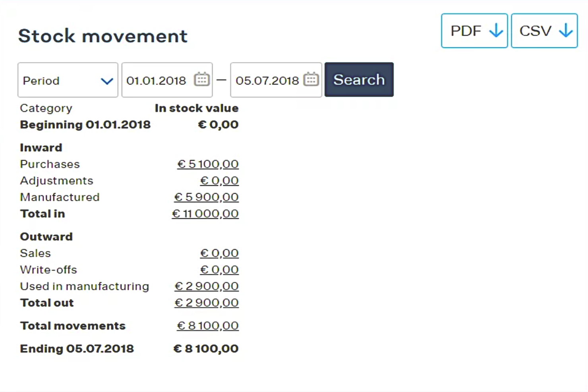The height and width of the screenshot is (392, 588).
Task: Expand the period type selection menu
Action: tap(68, 80)
